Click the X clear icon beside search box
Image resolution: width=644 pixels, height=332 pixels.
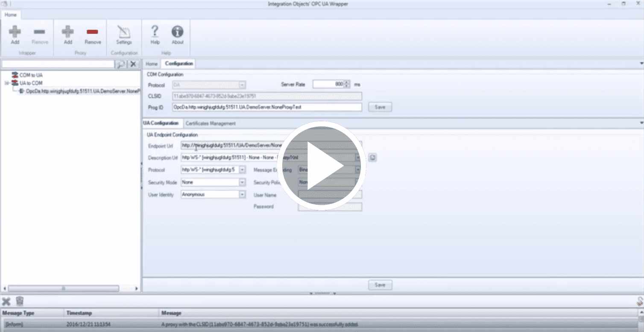click(x=134, y=64)
